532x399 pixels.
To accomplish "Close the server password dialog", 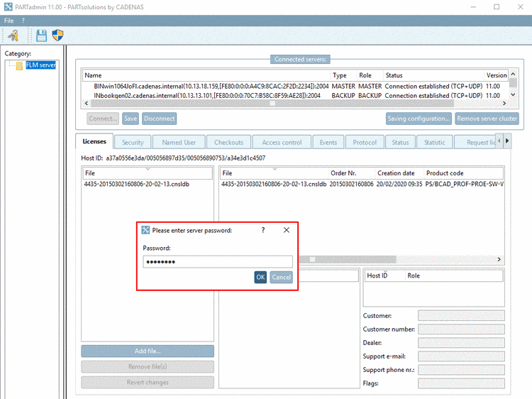I will pyautogui.click(x=287, y=230).
